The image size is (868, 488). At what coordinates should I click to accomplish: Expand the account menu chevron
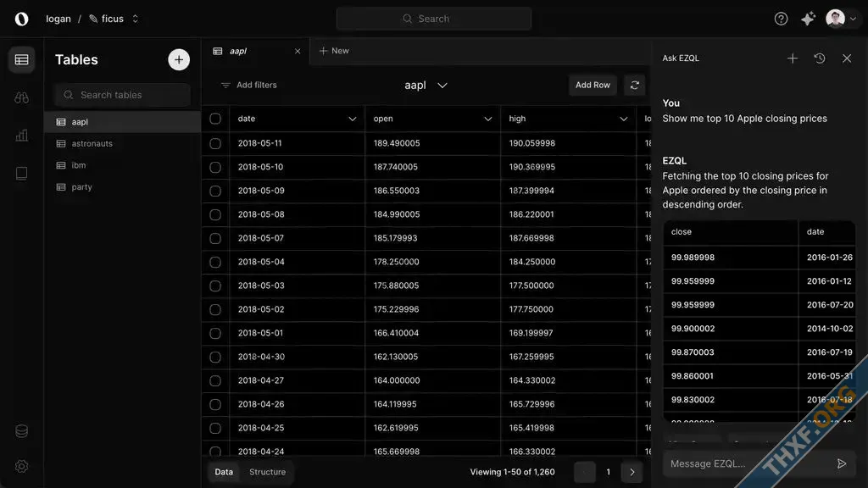tap(853, 19)
